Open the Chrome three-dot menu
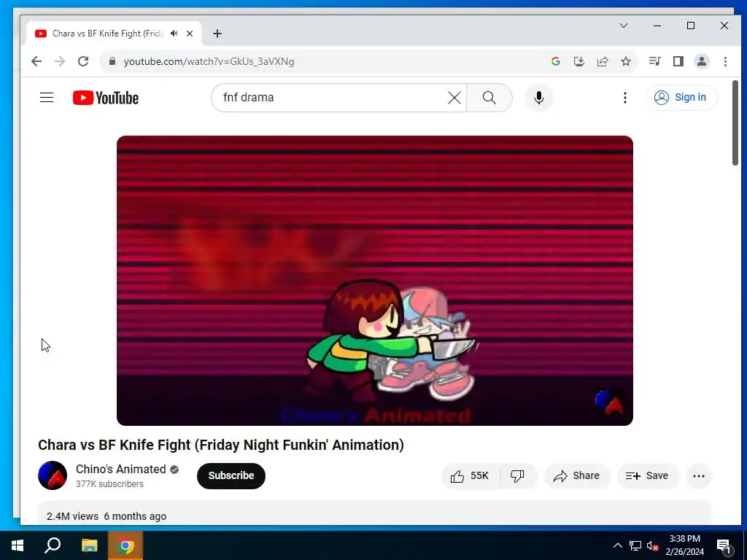The image size is (747, 560). coord(725,61)
